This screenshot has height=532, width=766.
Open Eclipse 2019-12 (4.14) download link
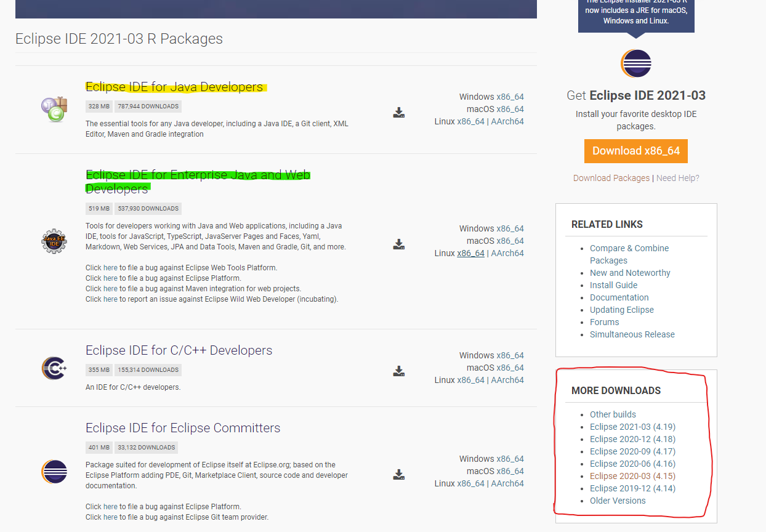632,488
